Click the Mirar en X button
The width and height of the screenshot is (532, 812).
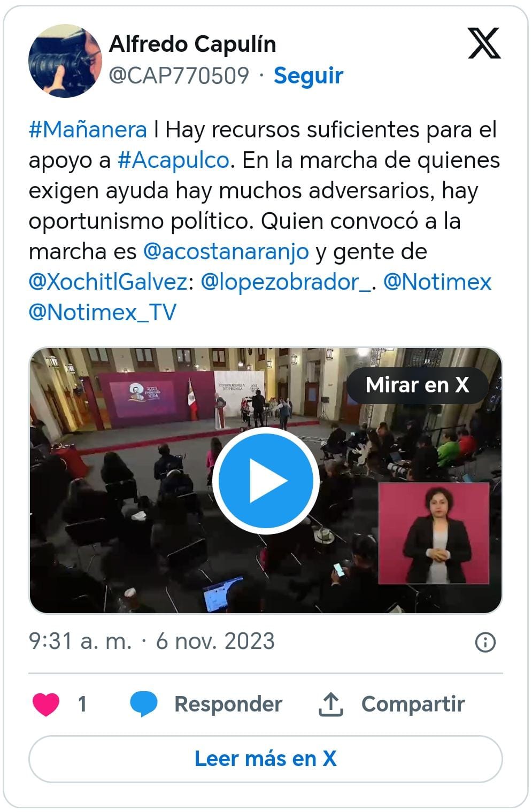[418, 385]
